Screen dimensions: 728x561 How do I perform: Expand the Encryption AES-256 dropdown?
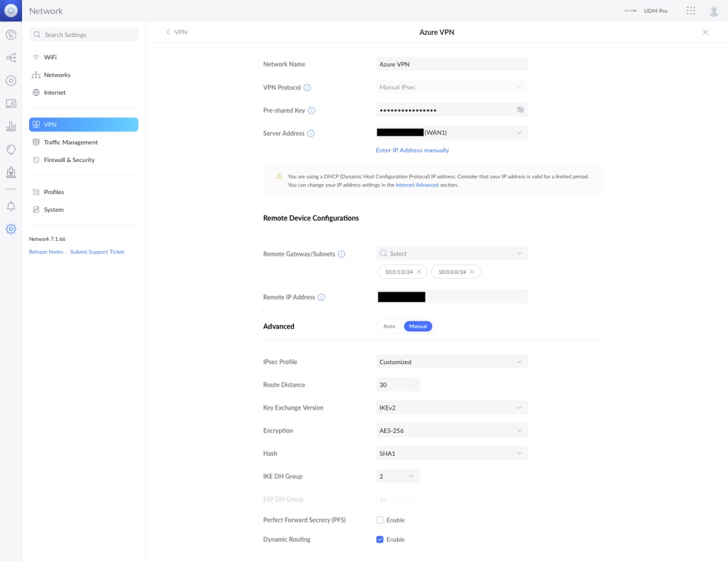click(x=452, y=430)
